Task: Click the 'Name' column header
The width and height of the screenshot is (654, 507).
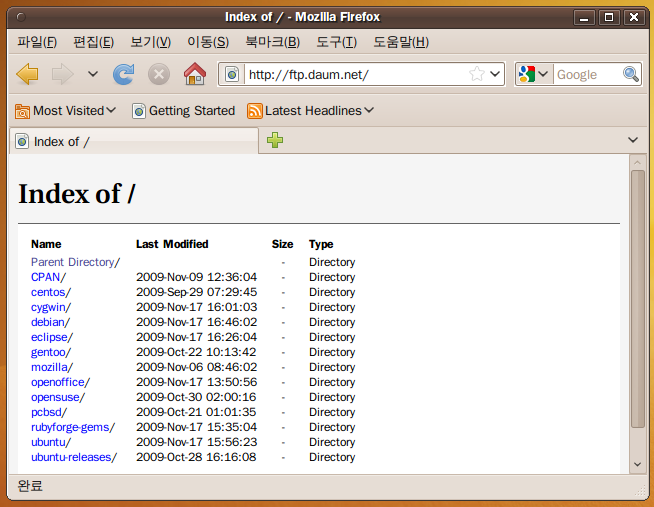Action: (x=46, y=244)
